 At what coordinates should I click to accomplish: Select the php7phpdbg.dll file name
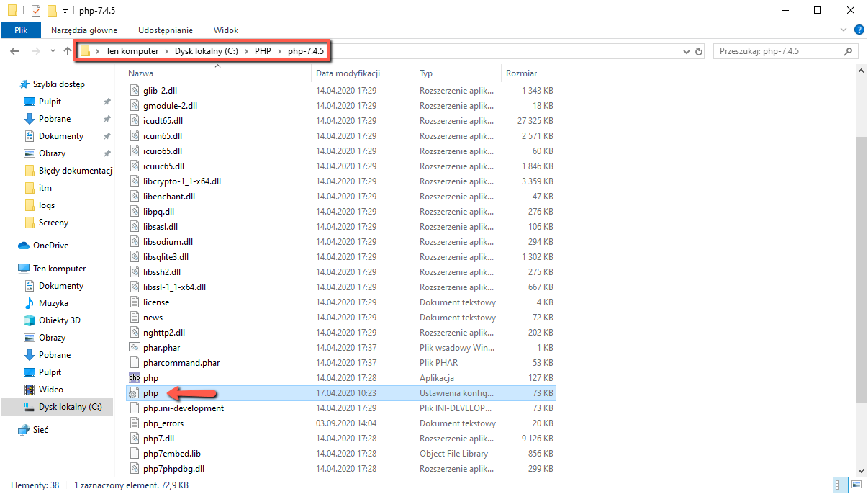coord(173,469)
